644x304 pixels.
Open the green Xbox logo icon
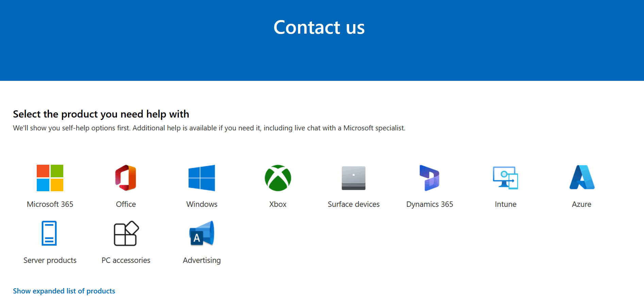pos(278,178)
